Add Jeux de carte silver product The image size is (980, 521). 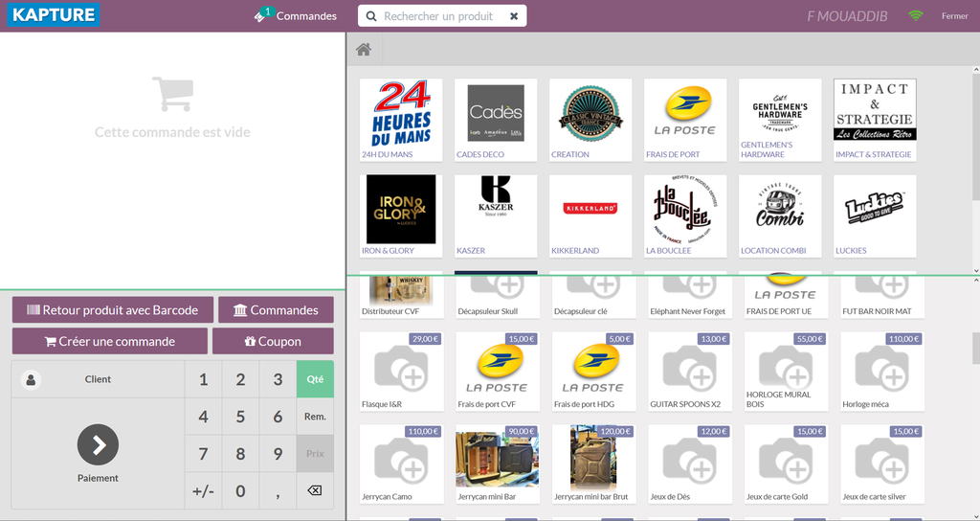click(x=882, y=464)
